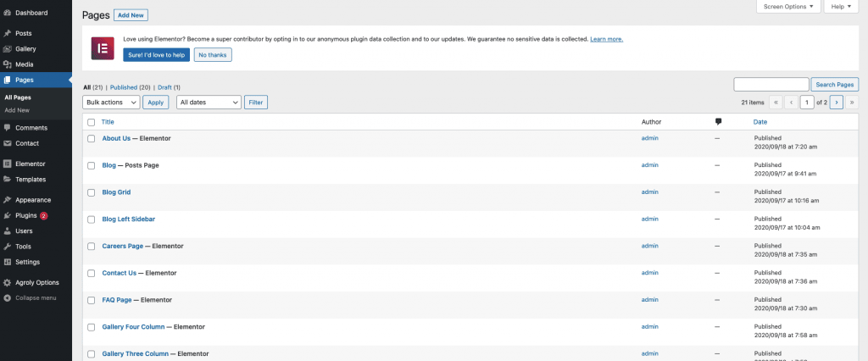Click the Posts pin icon
868x361 pixels.
coord(7,33)
